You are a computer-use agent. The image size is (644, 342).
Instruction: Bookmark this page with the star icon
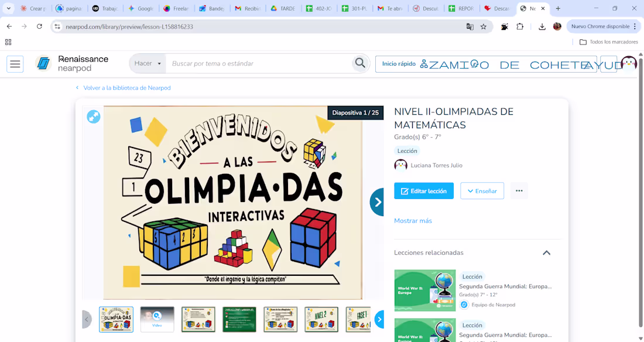point(484,27)
